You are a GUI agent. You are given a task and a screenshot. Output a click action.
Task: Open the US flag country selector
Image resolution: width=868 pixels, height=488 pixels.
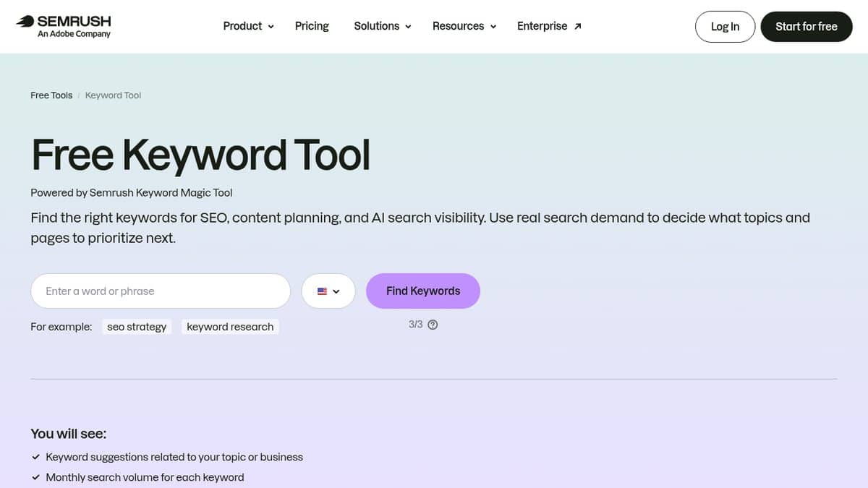(328, 291)
